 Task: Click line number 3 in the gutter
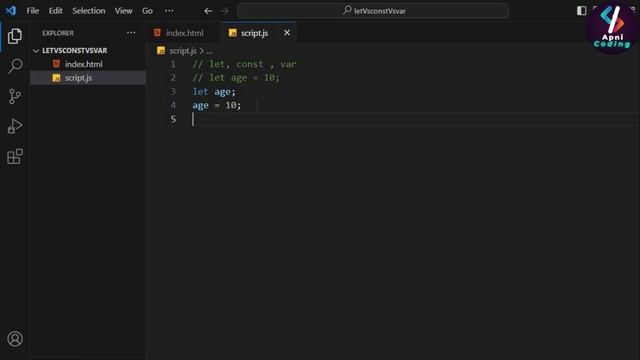(173, 91)
